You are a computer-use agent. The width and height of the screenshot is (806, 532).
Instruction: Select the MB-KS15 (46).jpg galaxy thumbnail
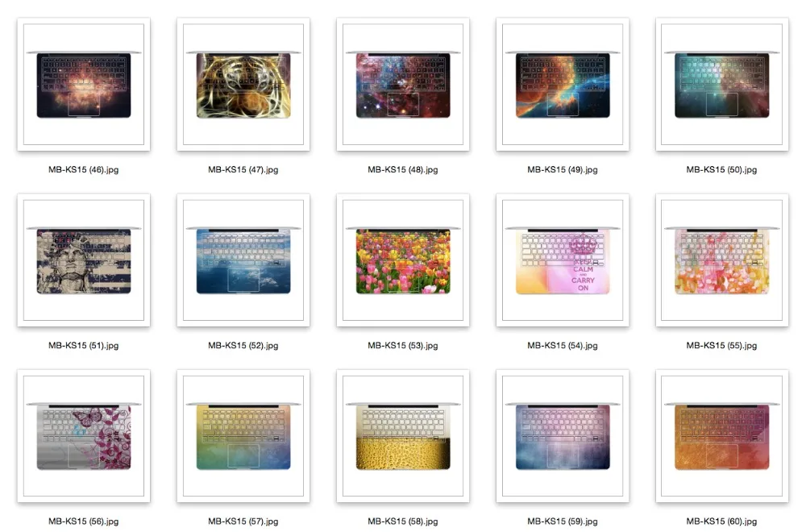pos(84,85)
